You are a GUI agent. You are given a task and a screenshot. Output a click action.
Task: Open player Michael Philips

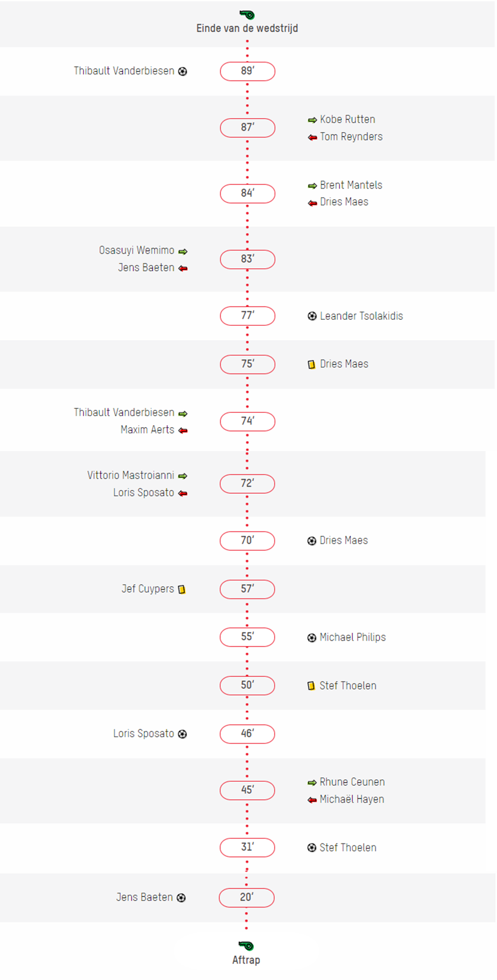click(x=352, y=637)
